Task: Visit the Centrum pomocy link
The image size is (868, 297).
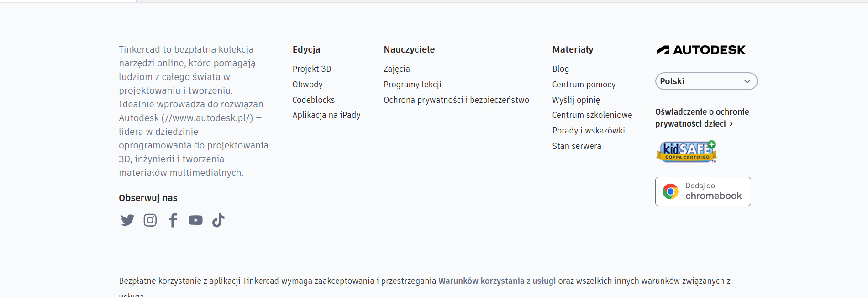Action: [584, 85]
